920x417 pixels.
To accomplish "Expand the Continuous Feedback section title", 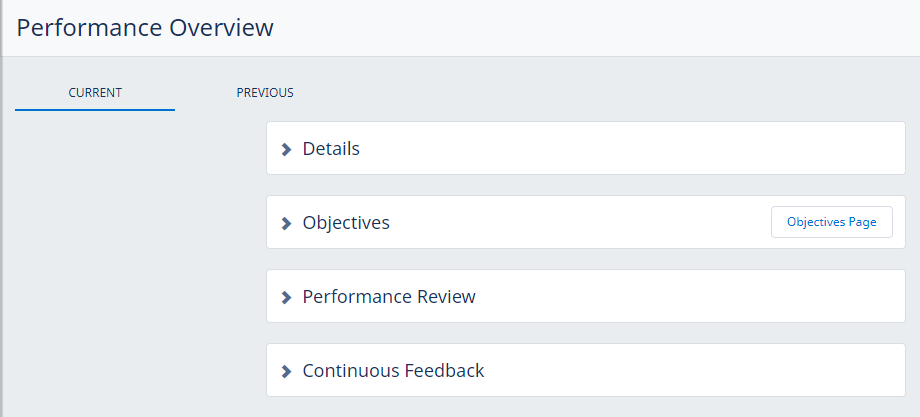I will coord(393,371).
